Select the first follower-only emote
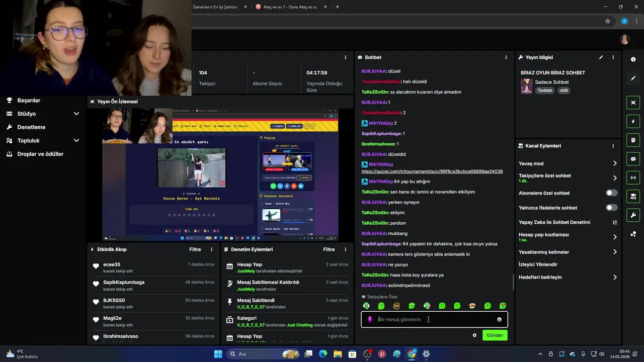Image resolution: width=644 pixels, height=362 pixels. click(x=366, y=306)
